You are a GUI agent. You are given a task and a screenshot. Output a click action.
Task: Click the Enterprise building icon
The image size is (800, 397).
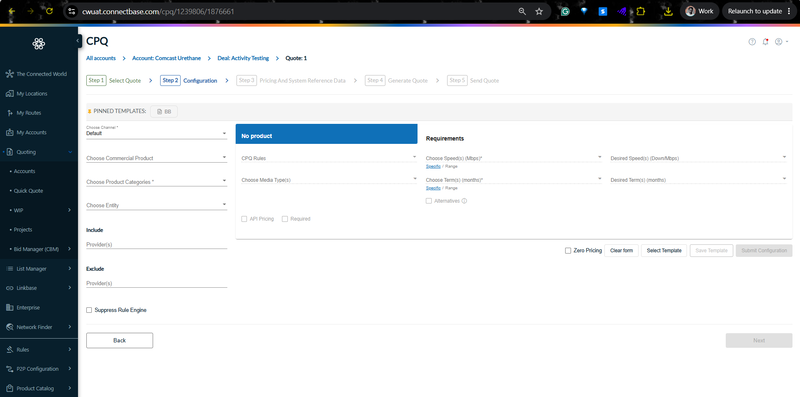click(x=9, y=307)
